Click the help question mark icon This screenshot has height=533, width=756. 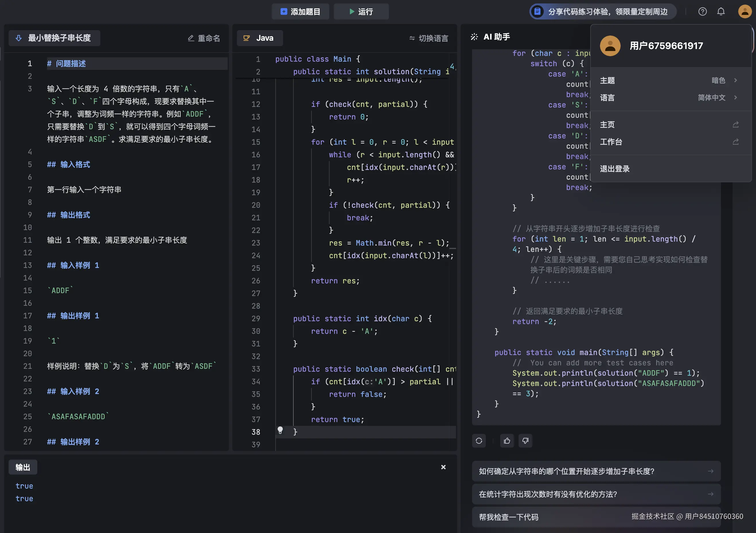[x=702, y=12]
